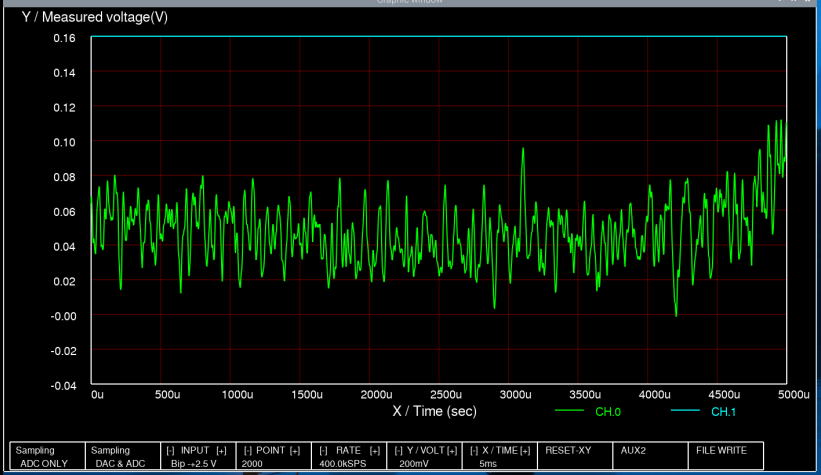Increase POINT count with [+]

click(x=295, y=451)
